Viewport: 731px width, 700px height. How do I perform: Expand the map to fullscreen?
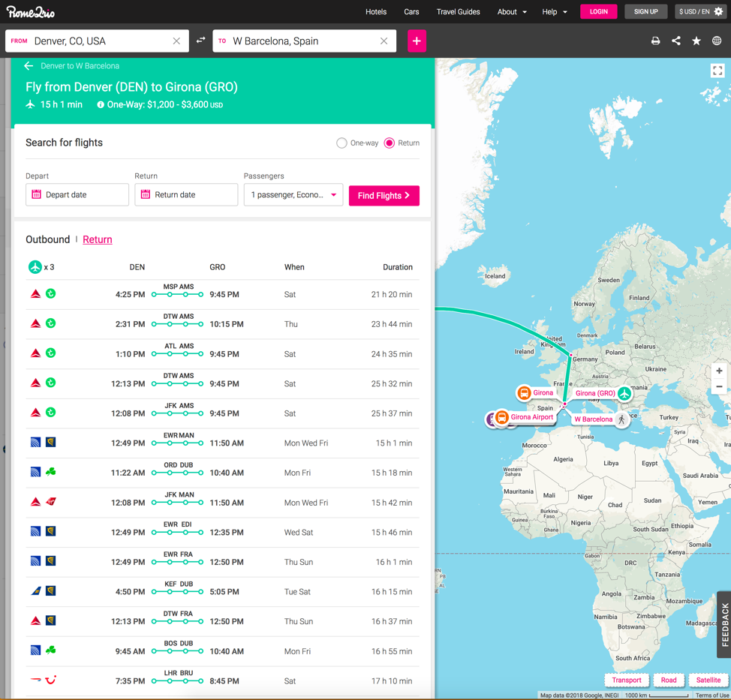click(x=717, y=71)
